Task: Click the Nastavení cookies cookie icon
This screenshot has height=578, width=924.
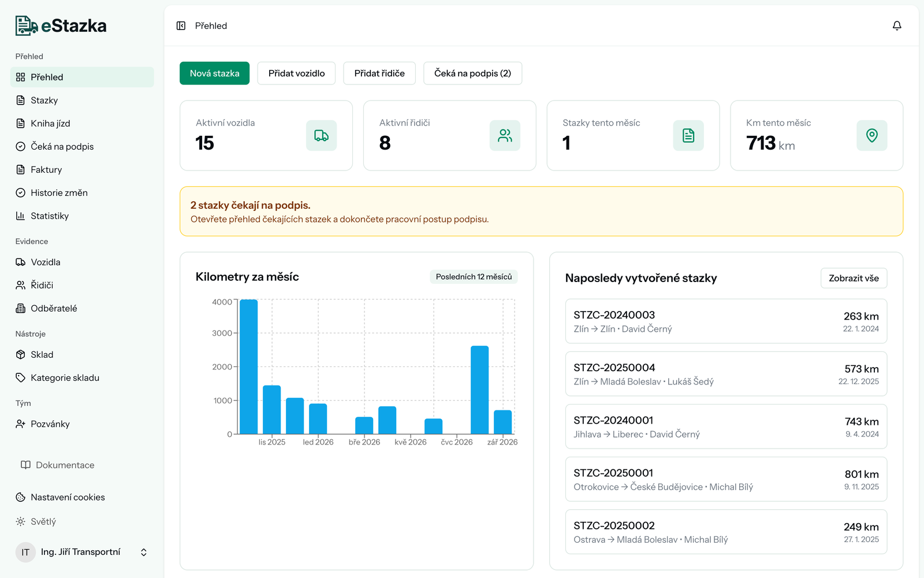Action: [x=20, y=497]
